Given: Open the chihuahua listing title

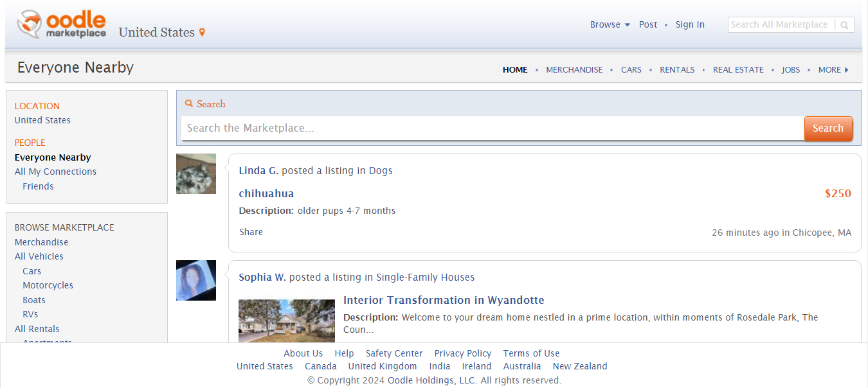Looking at the screenshot, I should pos(266,193).
